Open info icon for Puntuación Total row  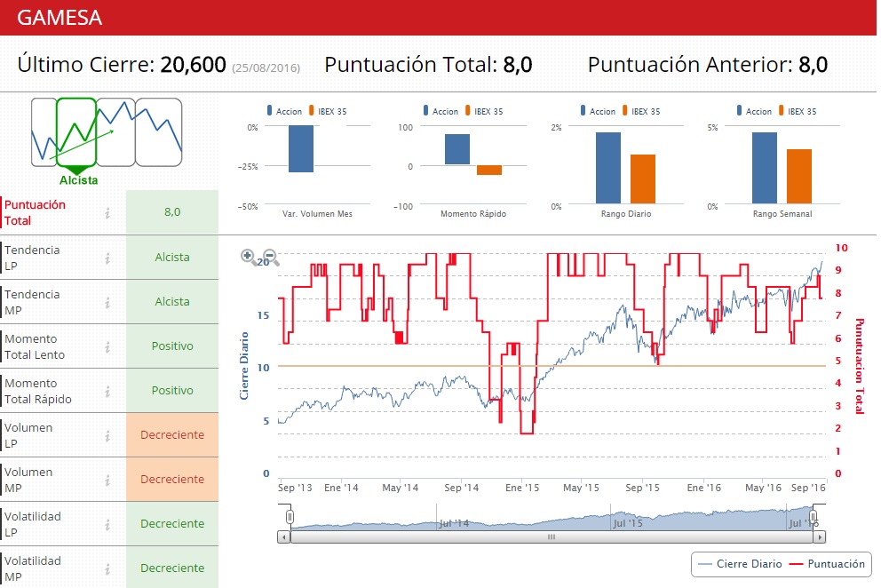coord(107,212)
